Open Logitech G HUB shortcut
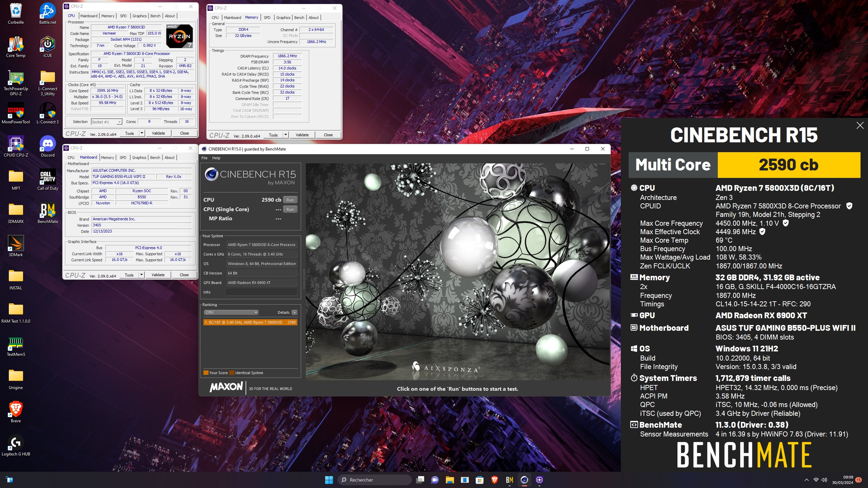868x488 pixels. [16, 445]
